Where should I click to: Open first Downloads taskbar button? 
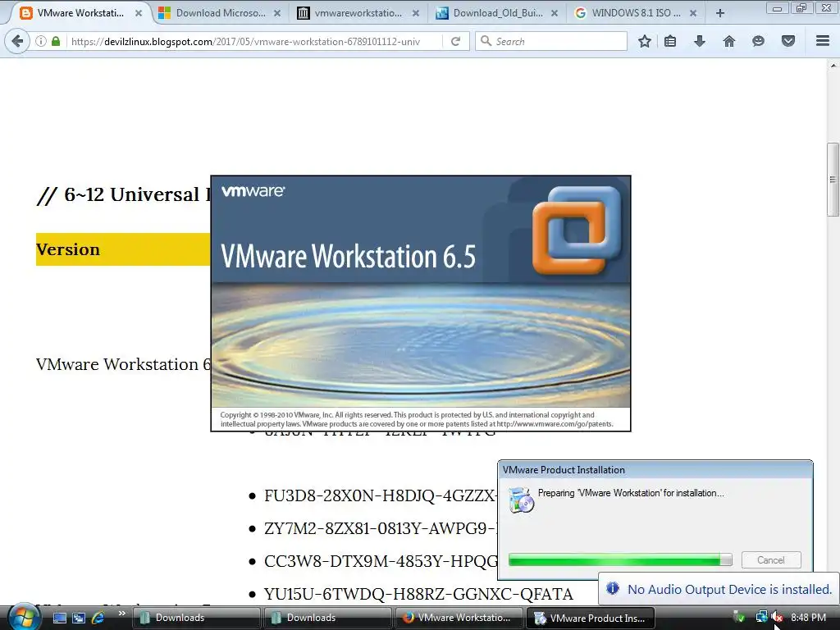[x=196, y=618]
